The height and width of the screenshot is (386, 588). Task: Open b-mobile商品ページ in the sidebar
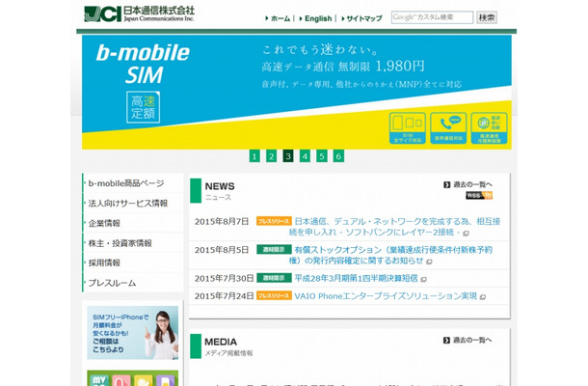pos(133,183)
